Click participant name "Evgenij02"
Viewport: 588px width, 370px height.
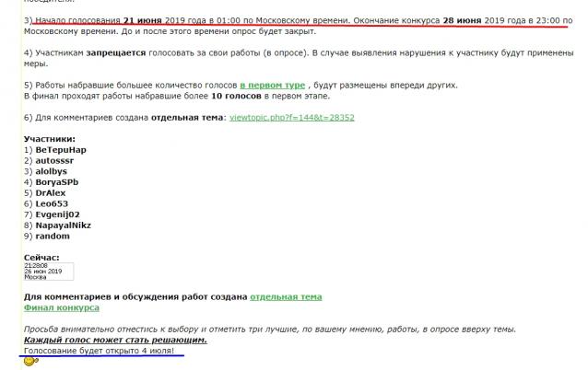pyautogui.click(x=57, y=214)
